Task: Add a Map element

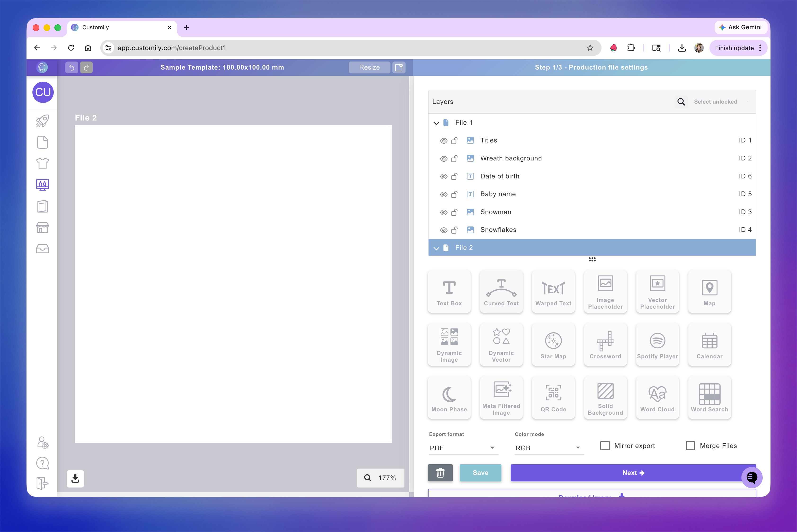Action: click(x=709, y=292)
